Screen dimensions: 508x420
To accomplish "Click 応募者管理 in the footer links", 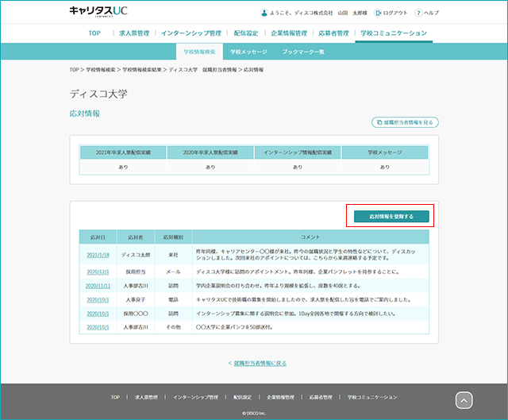I will coord(321,397).
